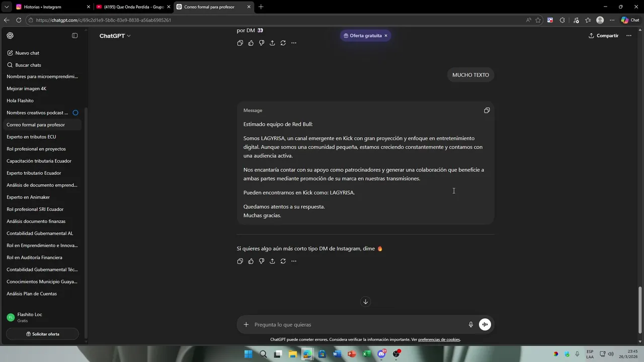Open more actions above MUCHO TEXTO
This screenshot has height=362, width=644.
(x=294, y=43)
